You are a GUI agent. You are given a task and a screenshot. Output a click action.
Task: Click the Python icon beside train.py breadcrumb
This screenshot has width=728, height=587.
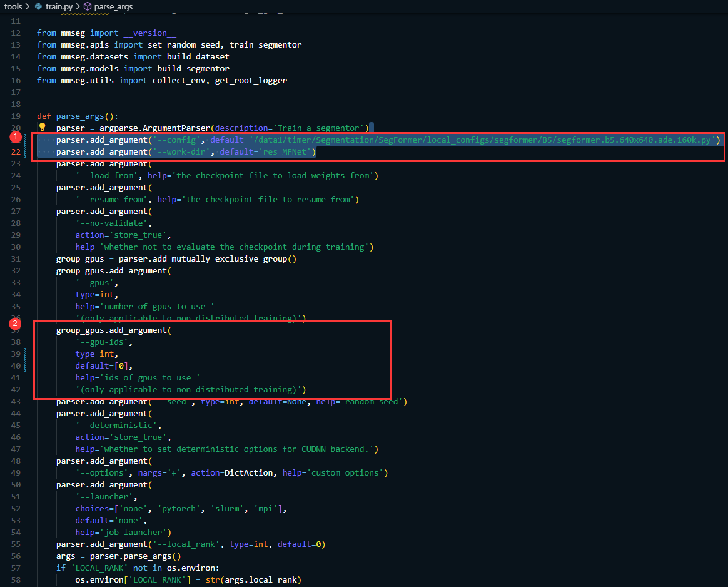pyautogui.click(x=39, y=6)
